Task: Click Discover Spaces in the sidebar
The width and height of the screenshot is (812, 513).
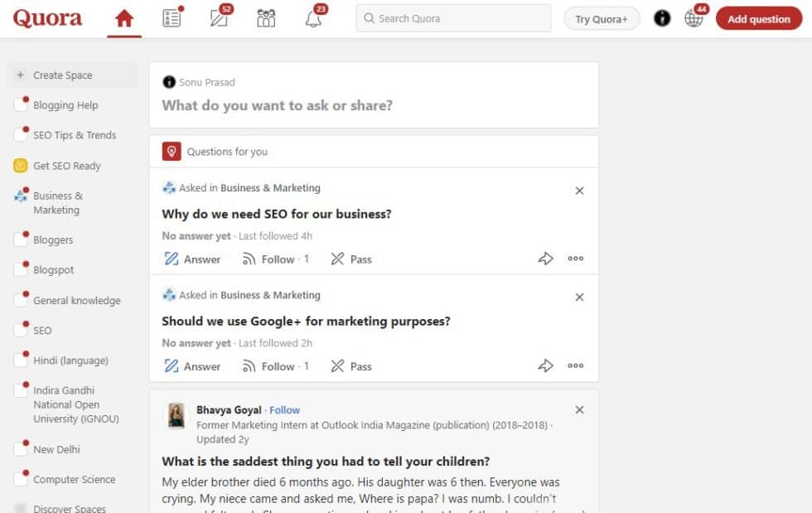Action: [70, 508]
